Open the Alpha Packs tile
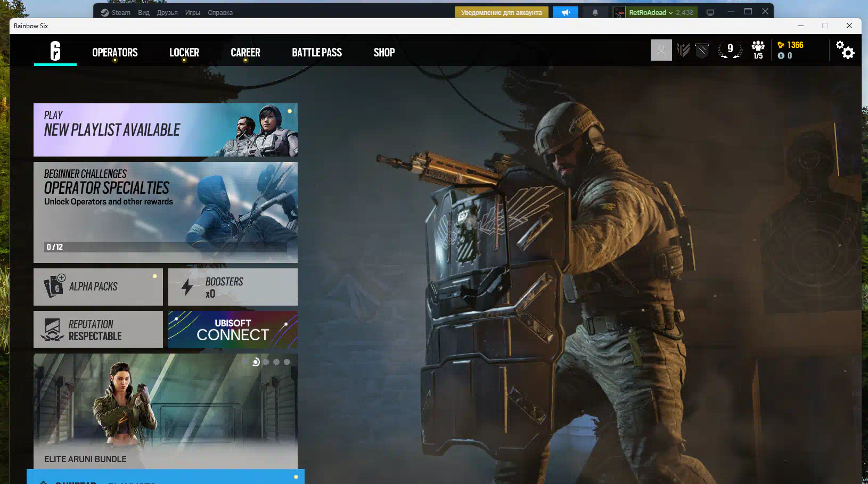This screenshot has height=484, width=868. [98, 286]
